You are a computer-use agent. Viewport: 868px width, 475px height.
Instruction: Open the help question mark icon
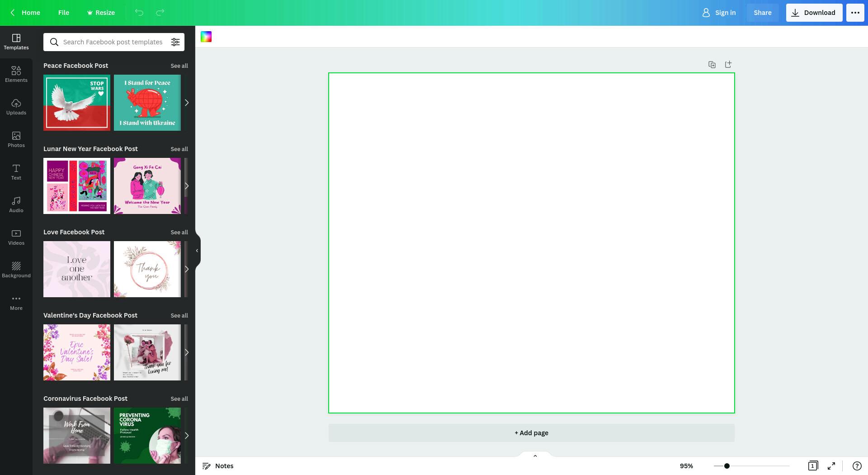[x=857, y=466]
